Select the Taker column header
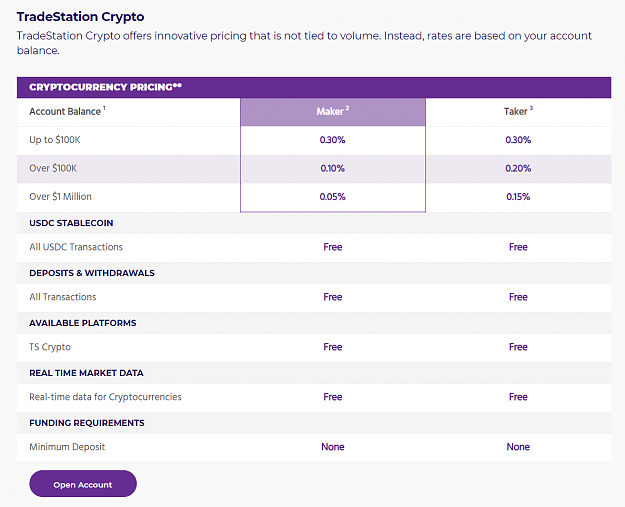This screenshot has height=507, width=625. point(518,111)
